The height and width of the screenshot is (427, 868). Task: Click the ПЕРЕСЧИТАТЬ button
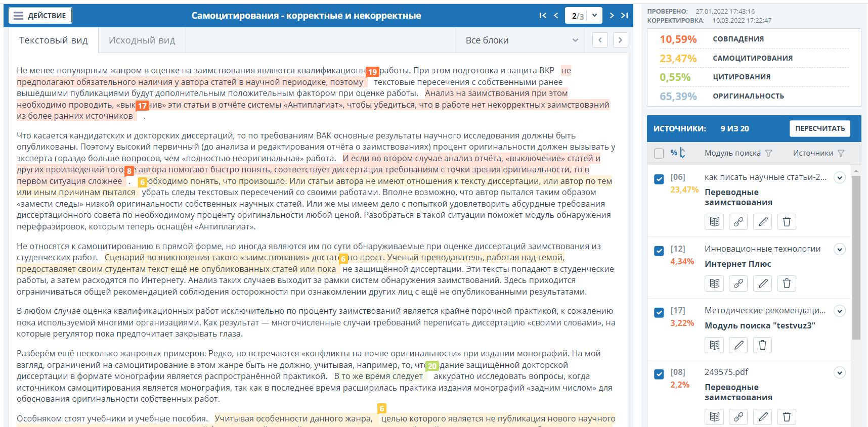820,128
